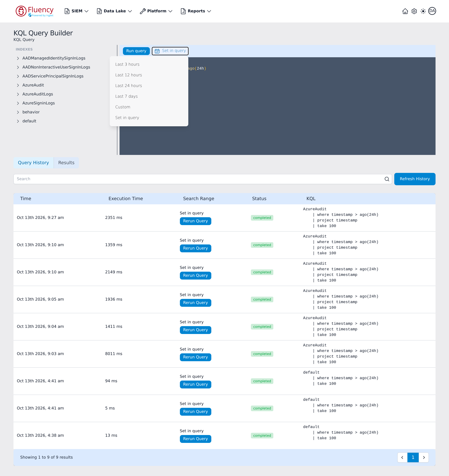This screenshot has height=476, width=449.
Task: Select page 1 in pagination
Action: 413,457
